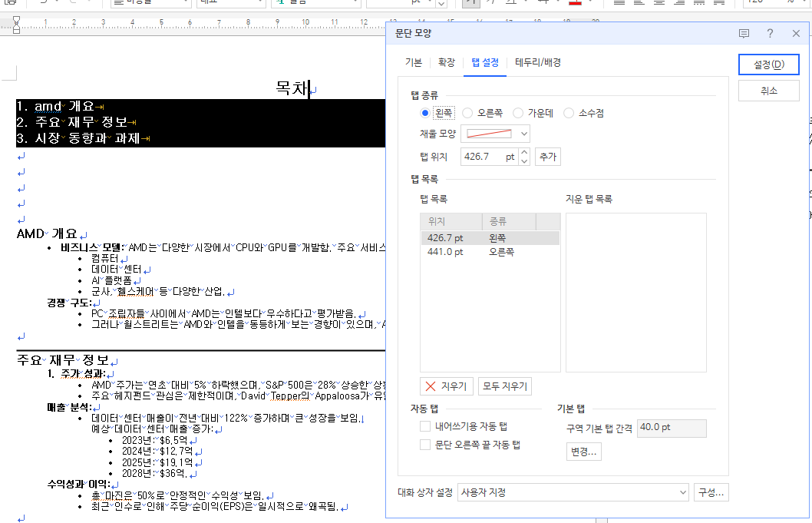Click the help question mark icon in dialog
The image size is (812, 523).
click(x=770, y=33)
